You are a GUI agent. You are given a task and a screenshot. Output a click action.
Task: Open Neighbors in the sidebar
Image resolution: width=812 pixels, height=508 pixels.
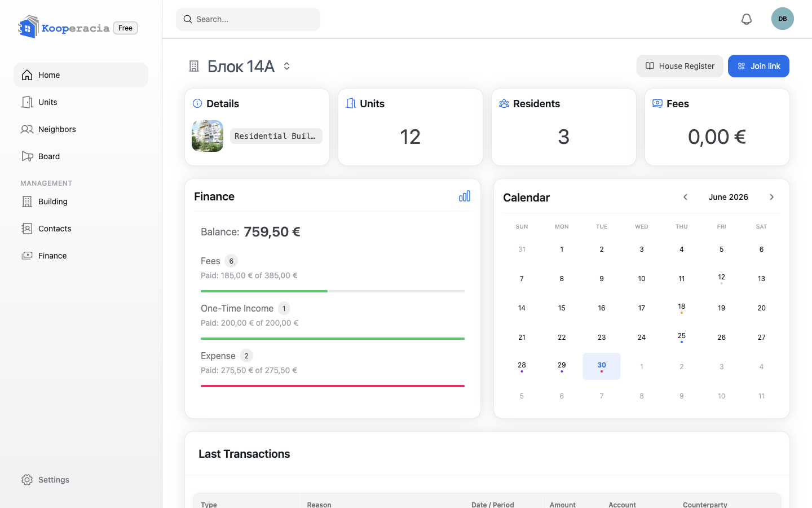(x=81, y=129)
